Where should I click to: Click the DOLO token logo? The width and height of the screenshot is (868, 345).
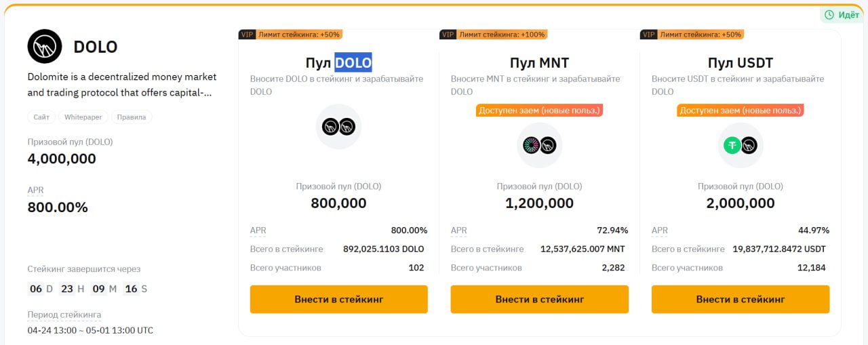click(45, 46)
